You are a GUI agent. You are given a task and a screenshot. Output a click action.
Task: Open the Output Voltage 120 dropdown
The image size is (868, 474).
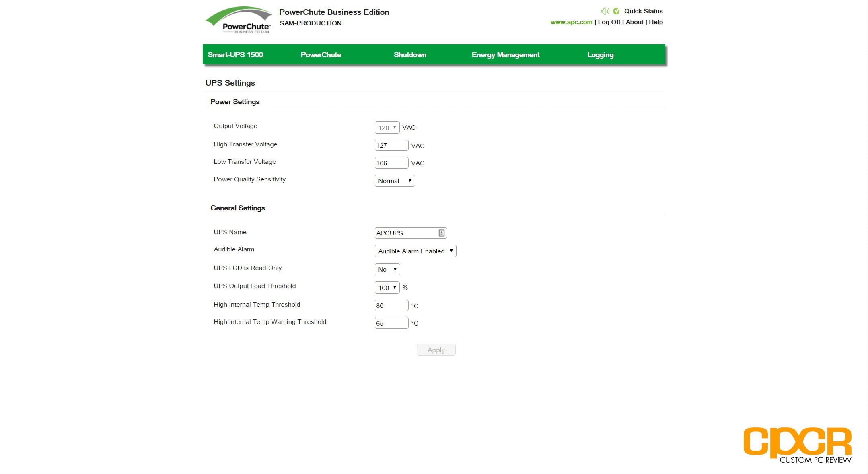[387, 128]
